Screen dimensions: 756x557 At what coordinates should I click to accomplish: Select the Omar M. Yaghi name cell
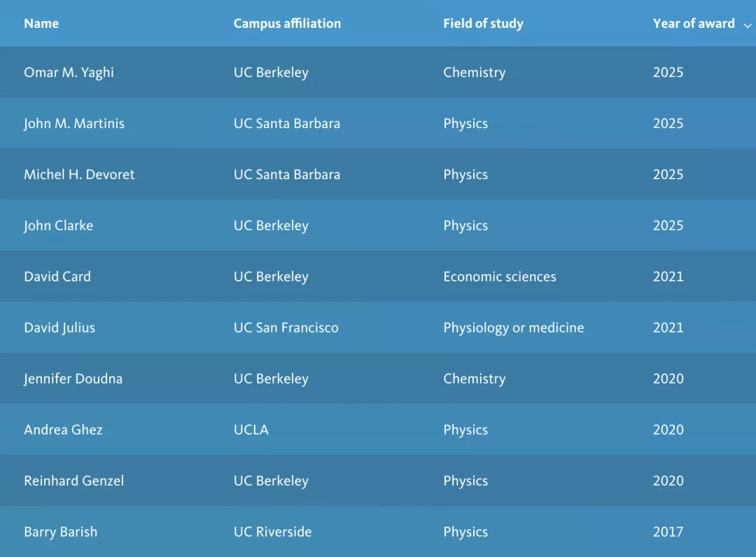(x=69, y=72)
